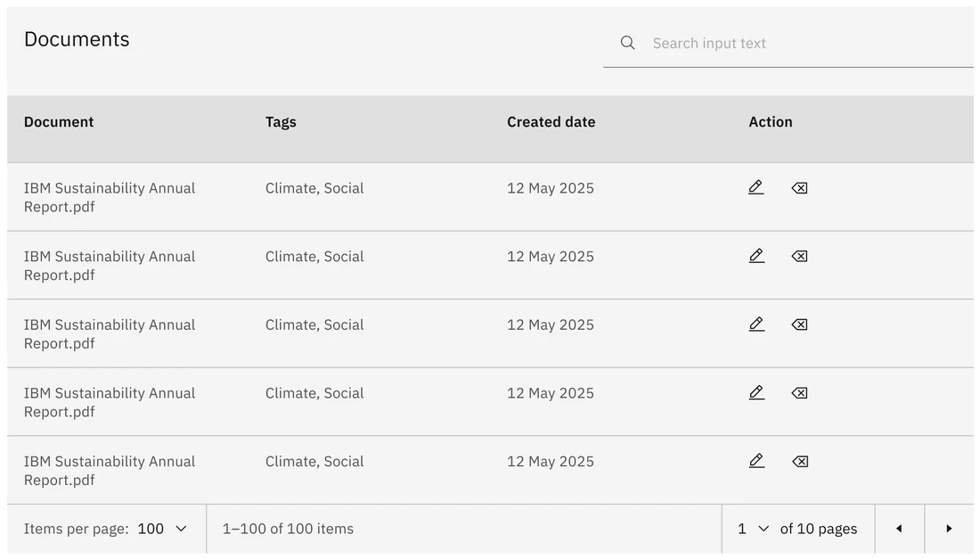980x559 pixels.
Task: Focus the Search input text field
Action: point(788,43)
